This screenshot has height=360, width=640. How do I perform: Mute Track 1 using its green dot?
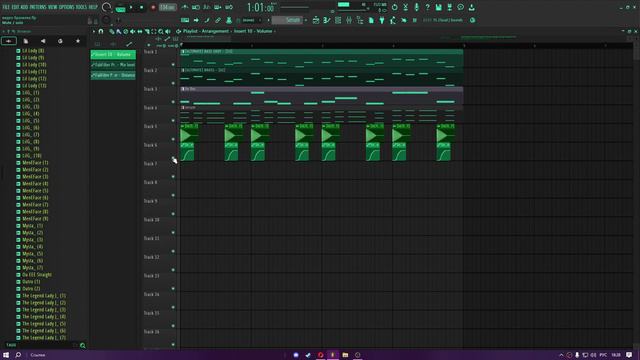173,64
